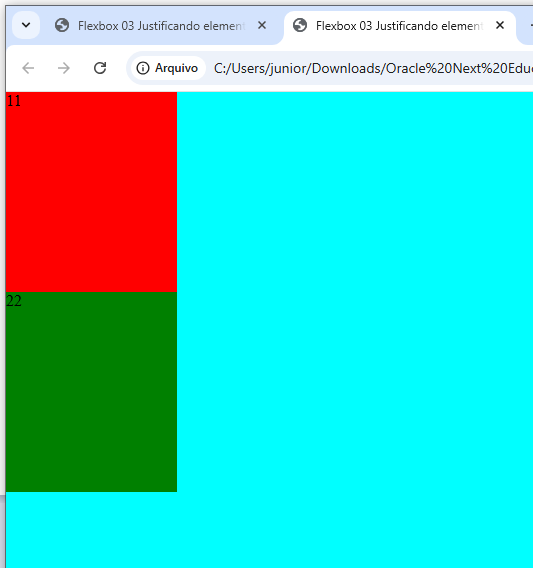Click the globe favicon on active tab
533x568 pixels.
300,26
